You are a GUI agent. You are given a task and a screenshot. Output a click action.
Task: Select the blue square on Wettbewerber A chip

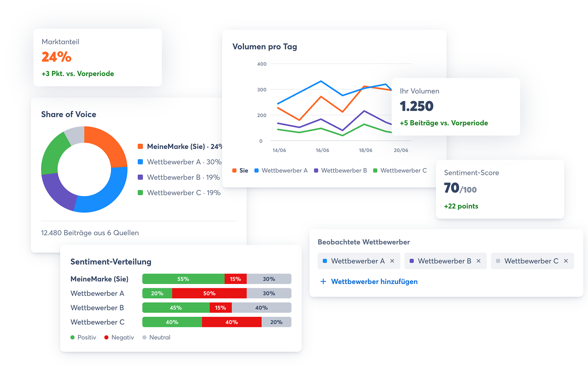(x=325, y=261)
